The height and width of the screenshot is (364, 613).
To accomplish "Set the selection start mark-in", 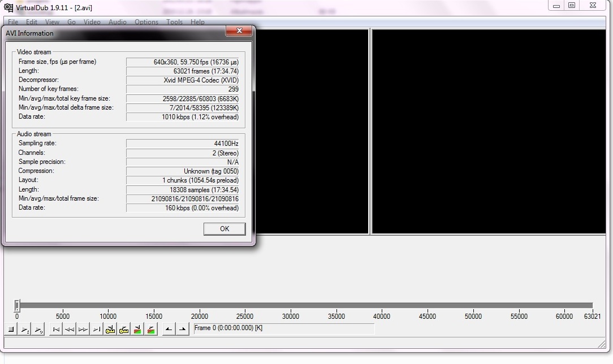I will (x=169, y=330).
